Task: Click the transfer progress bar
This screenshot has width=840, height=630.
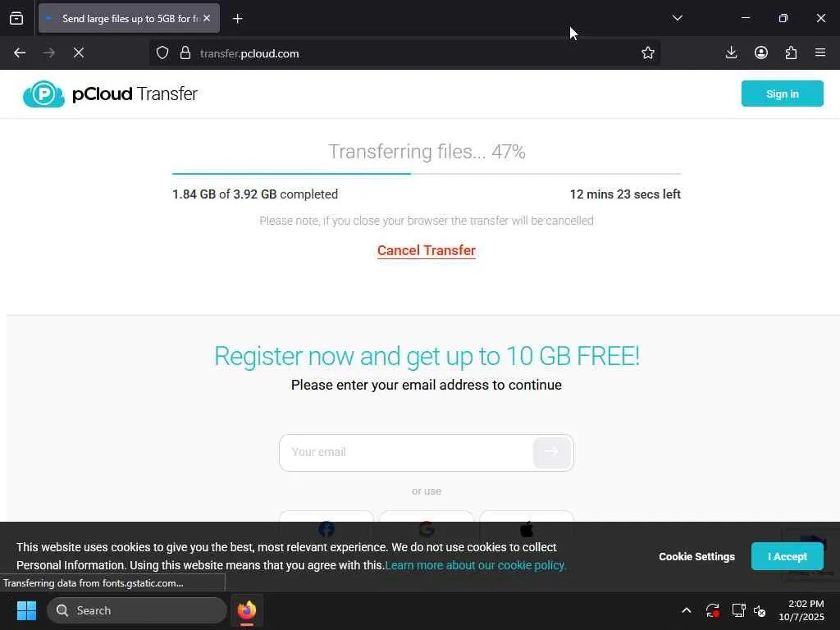Action: [x=427, y=174]
